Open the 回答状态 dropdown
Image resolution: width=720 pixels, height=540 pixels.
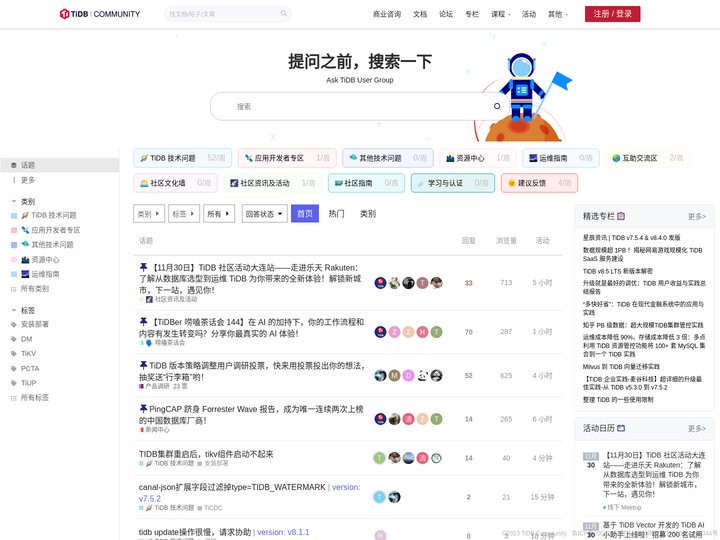pyautogui.click(x=264, y=214)
